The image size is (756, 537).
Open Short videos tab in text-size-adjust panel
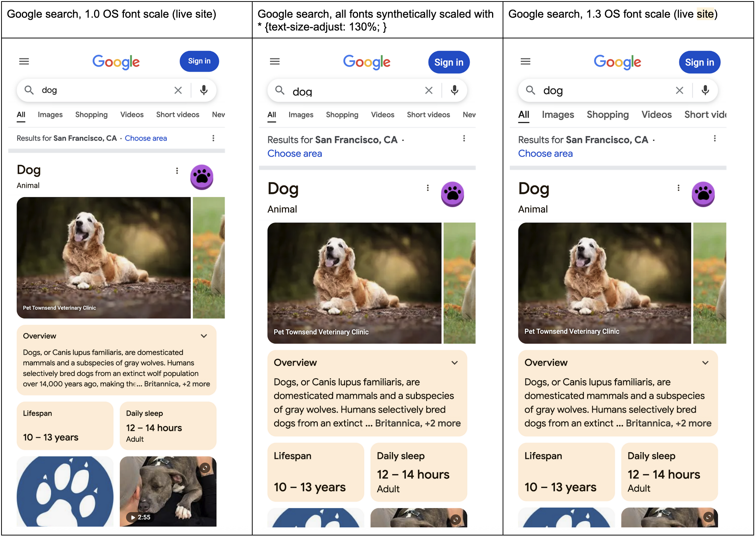click(428, 115)
